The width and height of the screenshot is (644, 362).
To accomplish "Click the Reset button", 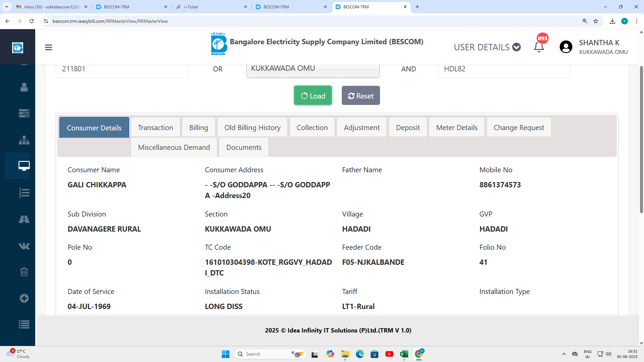I will pos(361,96).
